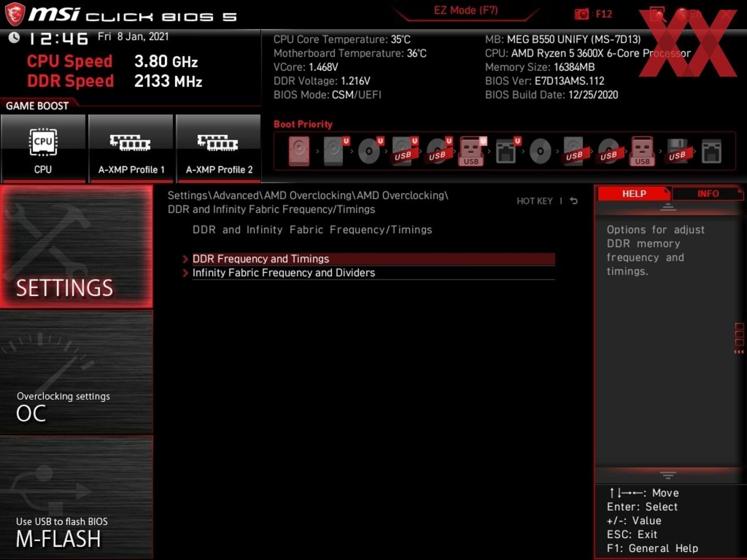Select the legacy USB key without UEFI badge

pos(643,151)
